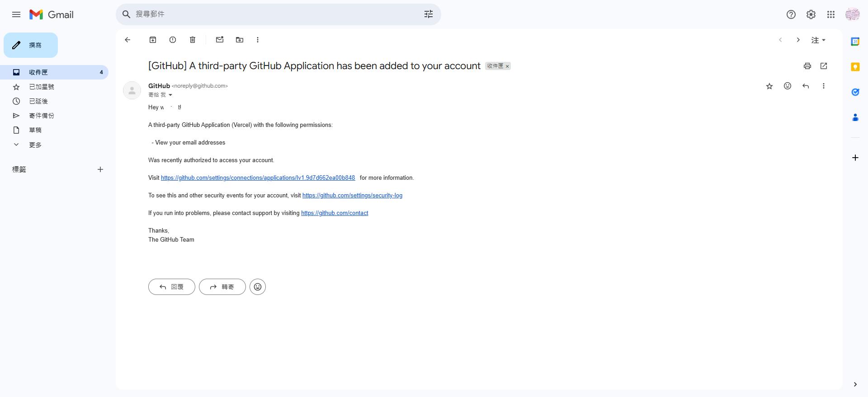The width and height of the screenshot is (868, 397).
Task: Remove the 收件匣 label from the email
Action: (x=507, y=66)
